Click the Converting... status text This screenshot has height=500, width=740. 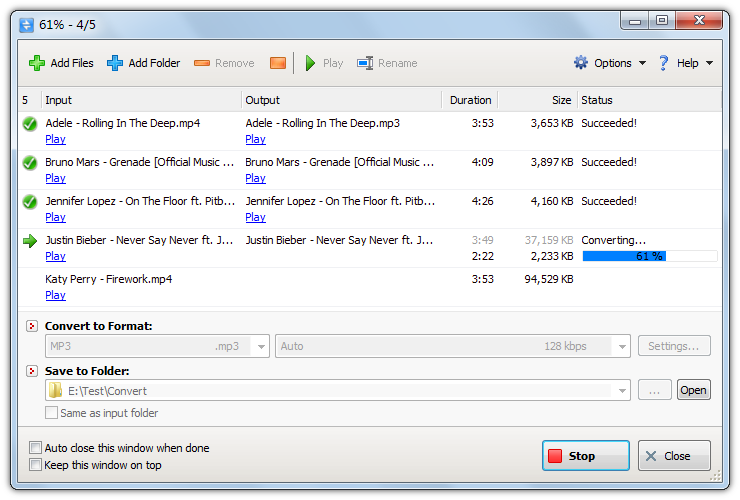click(x=614, y=240)
